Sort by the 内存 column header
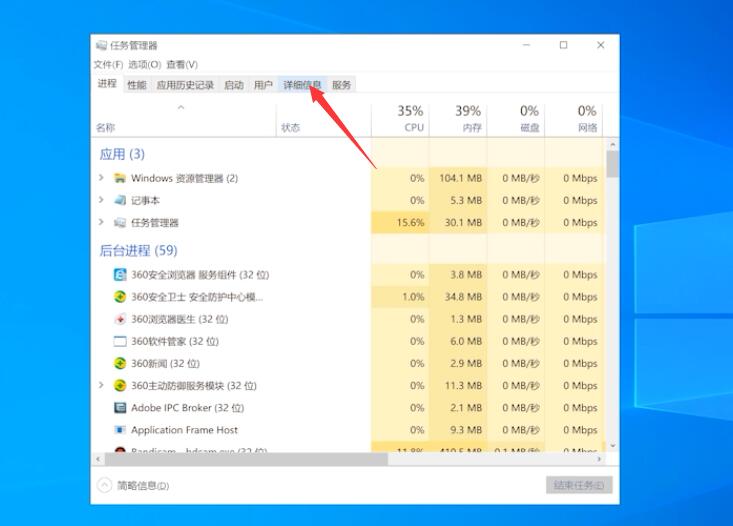This screenshot has width=733, height=526. [472, 128]
